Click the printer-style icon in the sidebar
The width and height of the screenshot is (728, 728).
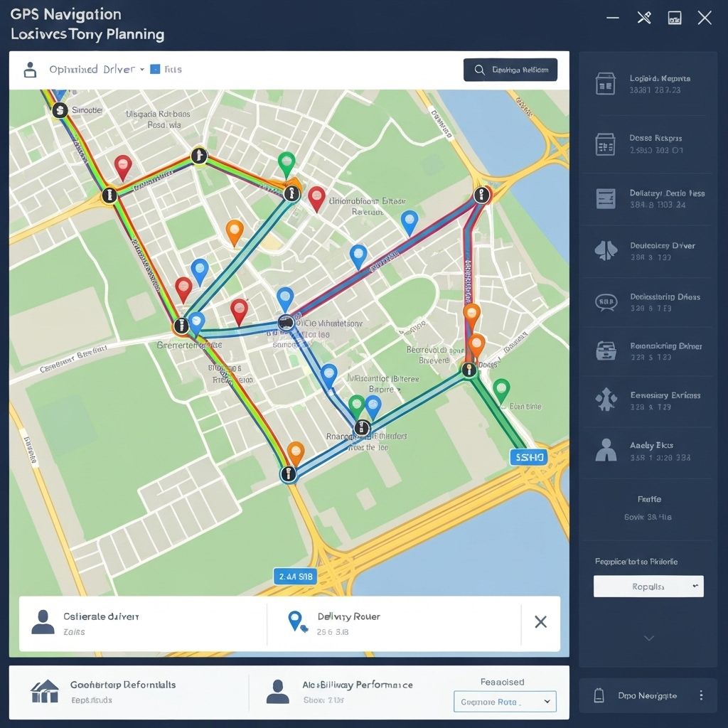[x=605, y=351]
